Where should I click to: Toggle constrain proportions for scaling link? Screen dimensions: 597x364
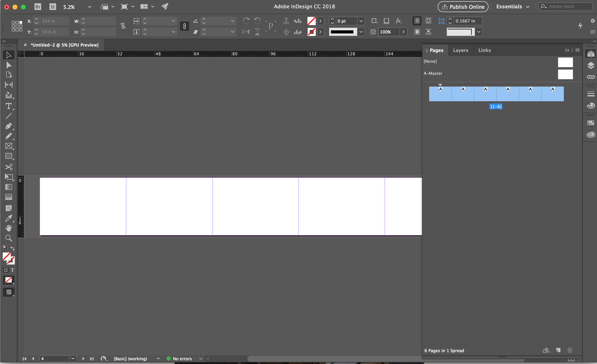[x=184, y=26]
